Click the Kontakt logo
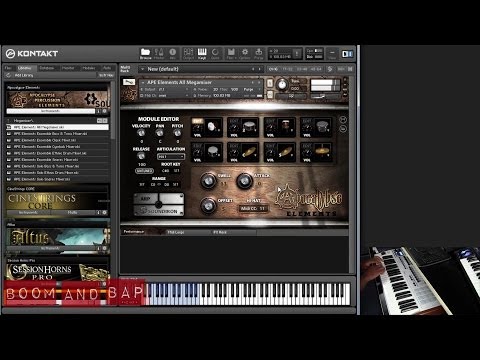Image resolution: width=480 pixels, height=360 pixels. 32,53
